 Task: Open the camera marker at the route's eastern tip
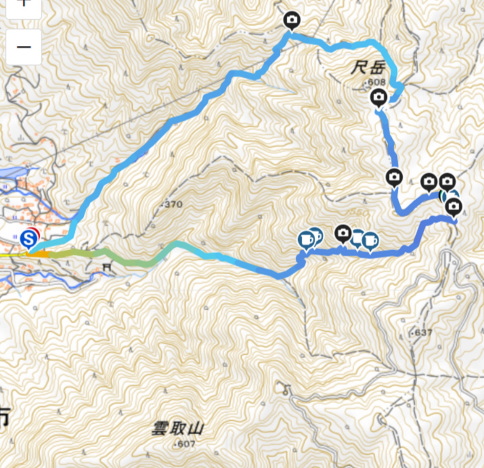click(454, 208)
